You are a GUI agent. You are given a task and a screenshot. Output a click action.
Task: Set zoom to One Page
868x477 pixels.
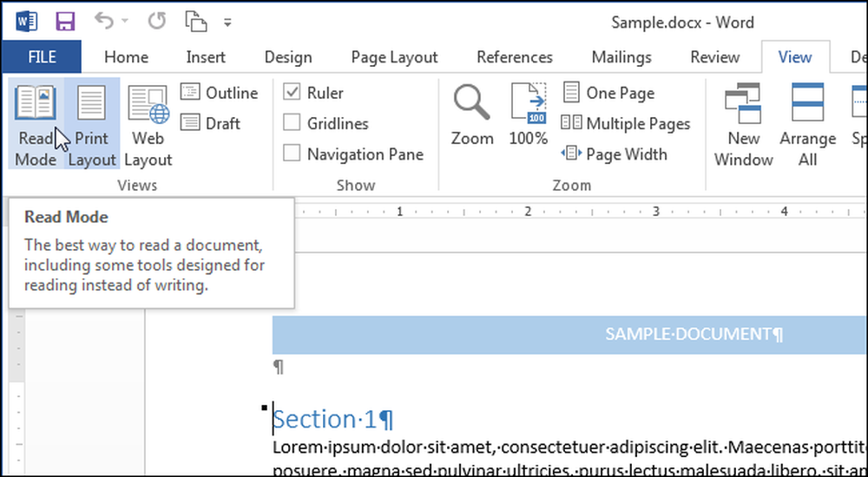coord(608,93)
